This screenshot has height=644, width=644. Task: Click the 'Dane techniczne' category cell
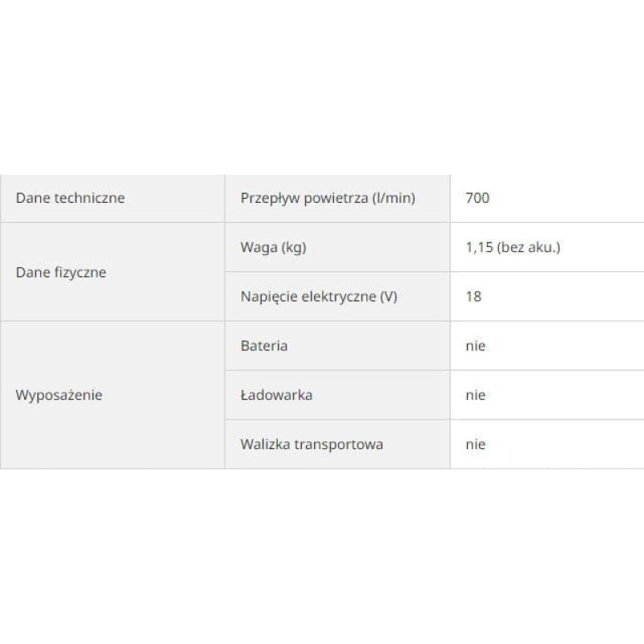[71, 198]
